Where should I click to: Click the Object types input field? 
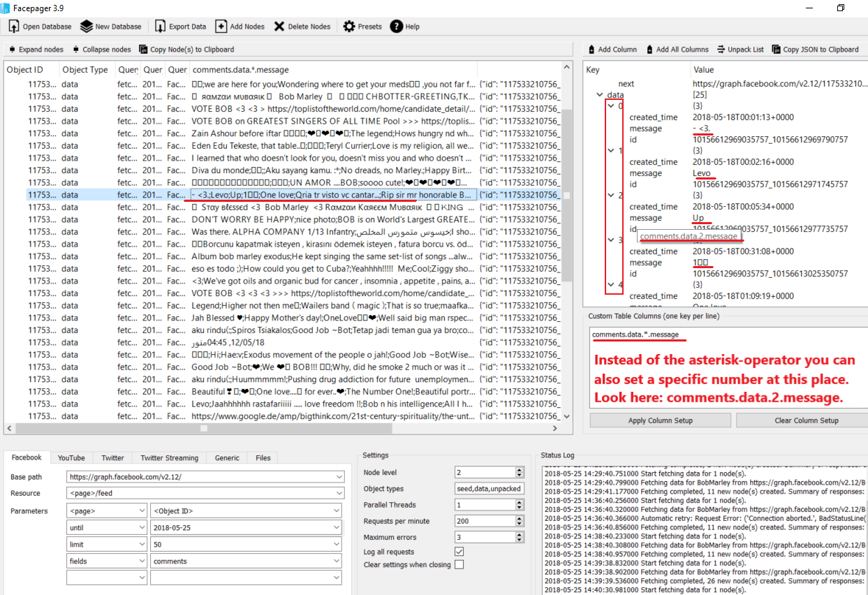point(489,489)
